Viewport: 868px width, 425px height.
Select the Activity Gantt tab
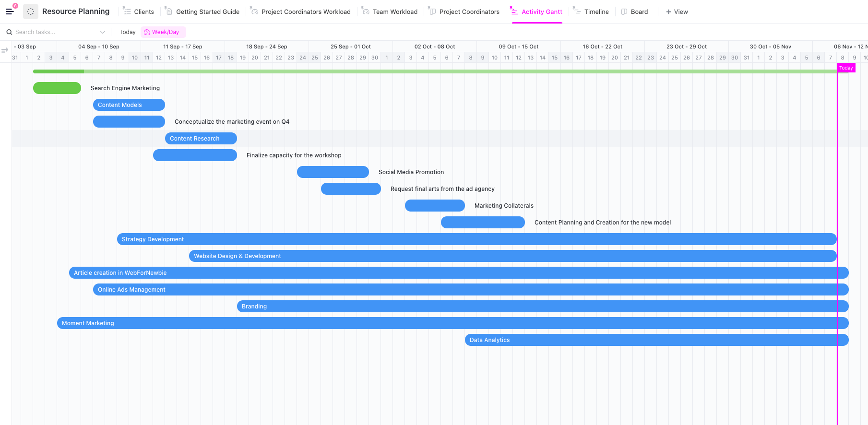pos(541,12)
